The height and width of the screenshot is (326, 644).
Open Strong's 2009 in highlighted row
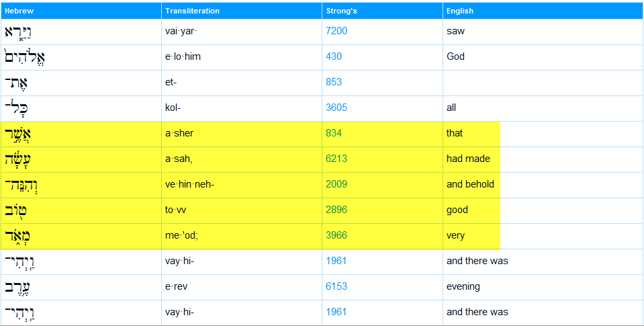click(336, 184)
